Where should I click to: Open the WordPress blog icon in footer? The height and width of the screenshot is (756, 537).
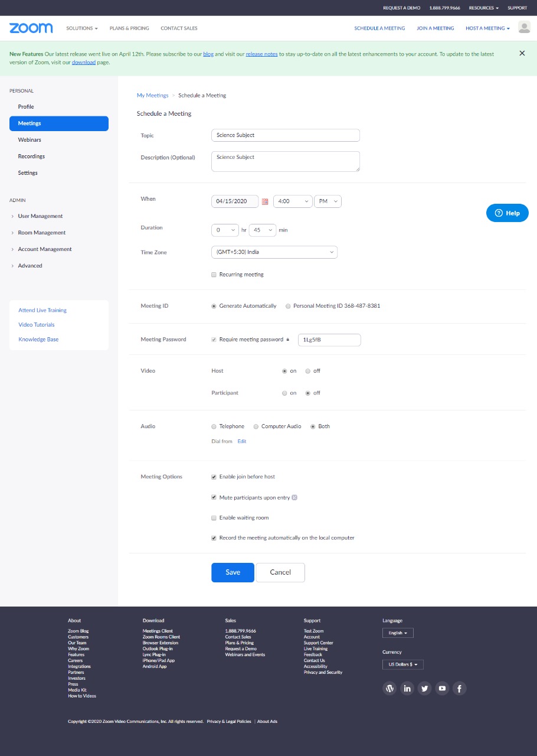[x=389, y=688]
